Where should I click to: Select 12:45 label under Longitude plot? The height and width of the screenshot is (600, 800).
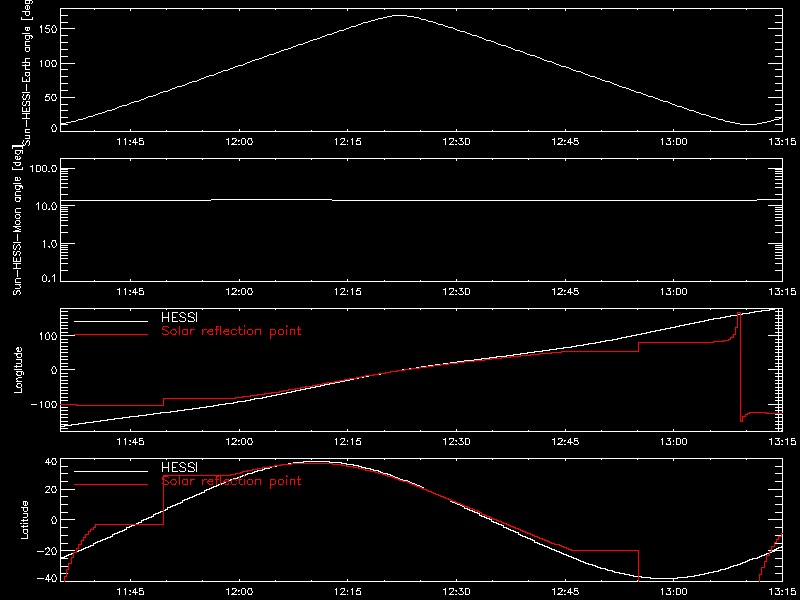coord(565,442)
